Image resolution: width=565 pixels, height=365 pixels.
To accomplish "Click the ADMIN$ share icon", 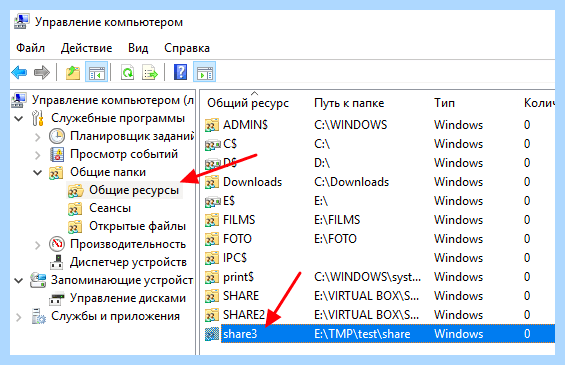I will (x=212, y=125).
